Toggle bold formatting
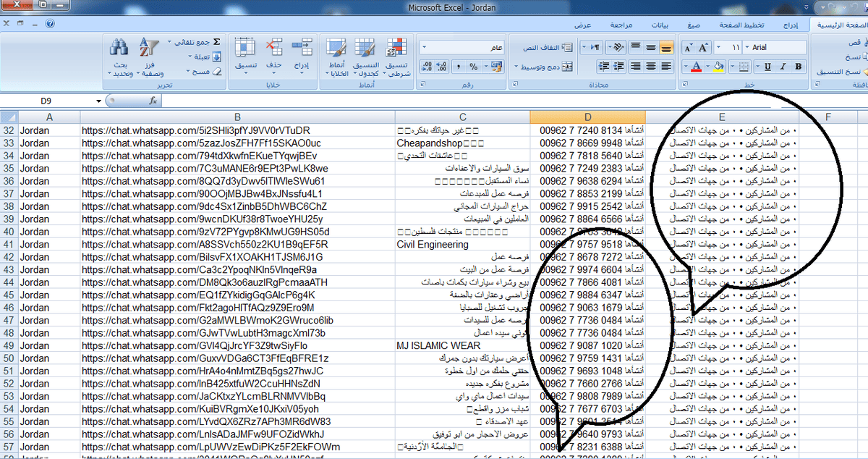 [798, 67]
